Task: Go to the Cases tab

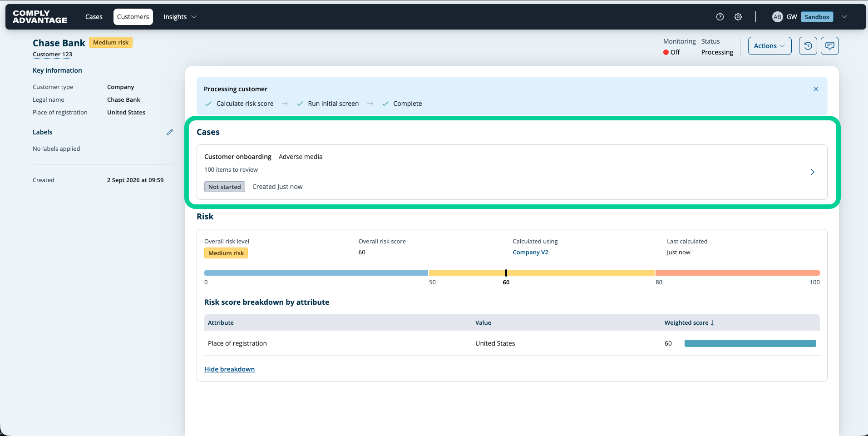Action: click(x=94, y=17)
